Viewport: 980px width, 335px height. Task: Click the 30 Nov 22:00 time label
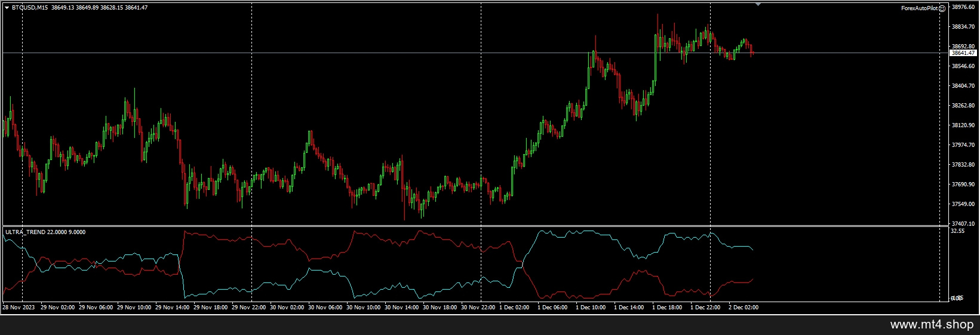(x=478, y=308)
